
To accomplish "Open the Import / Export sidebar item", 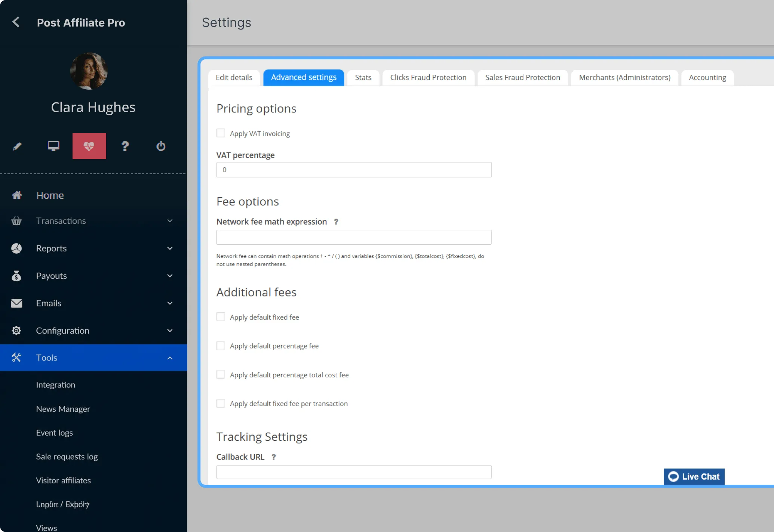I will point(63,504).
